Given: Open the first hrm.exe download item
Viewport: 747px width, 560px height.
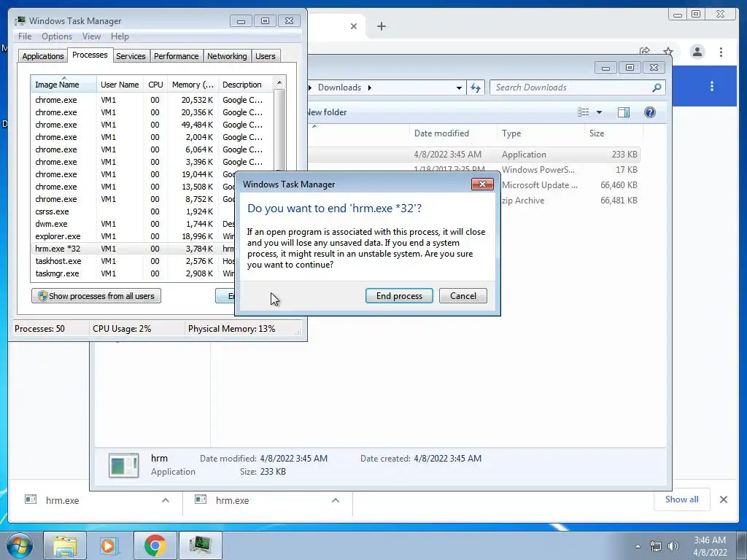Looking at the screenshot, I should pos(62,500).
